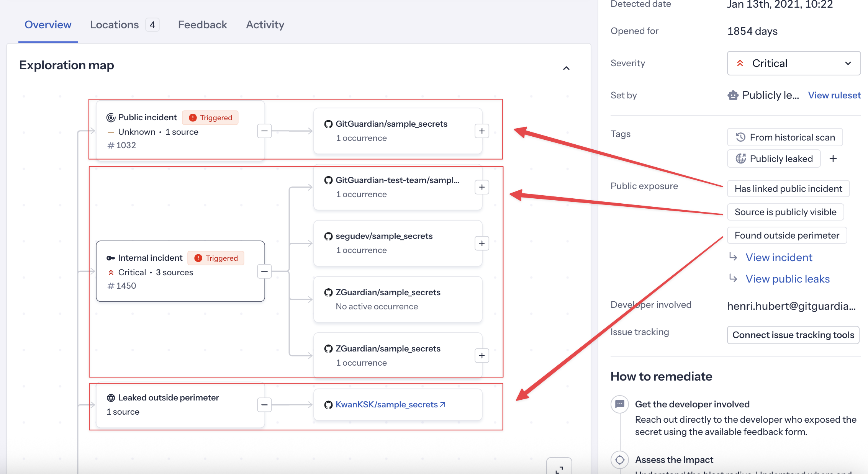Click Connect issue tracking tools button
868x474 pixels.
793,335
